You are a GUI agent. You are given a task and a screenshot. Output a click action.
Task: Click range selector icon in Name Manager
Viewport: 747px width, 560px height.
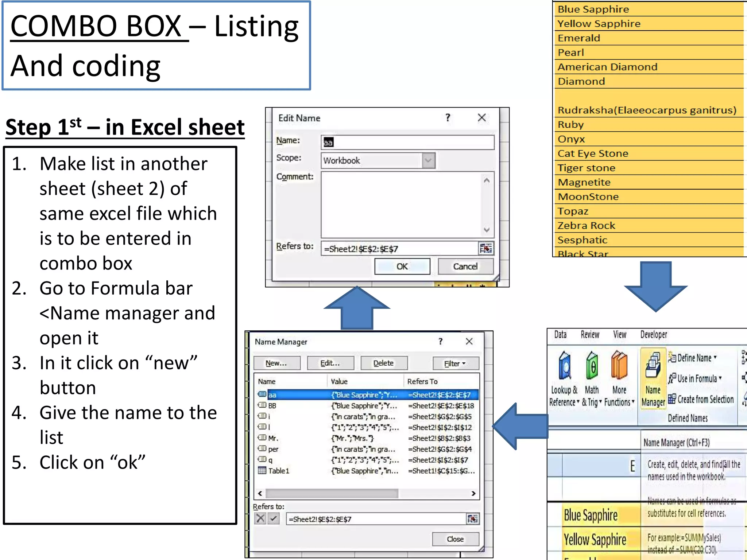point(472,519)
